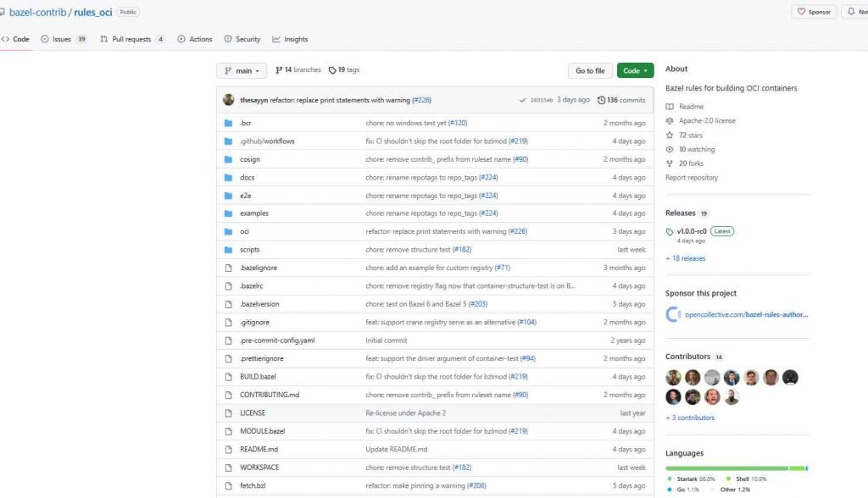This screenshot has width=868, height=498.
Task: Click the Shell language legend entry
Action: pos(746,479)
